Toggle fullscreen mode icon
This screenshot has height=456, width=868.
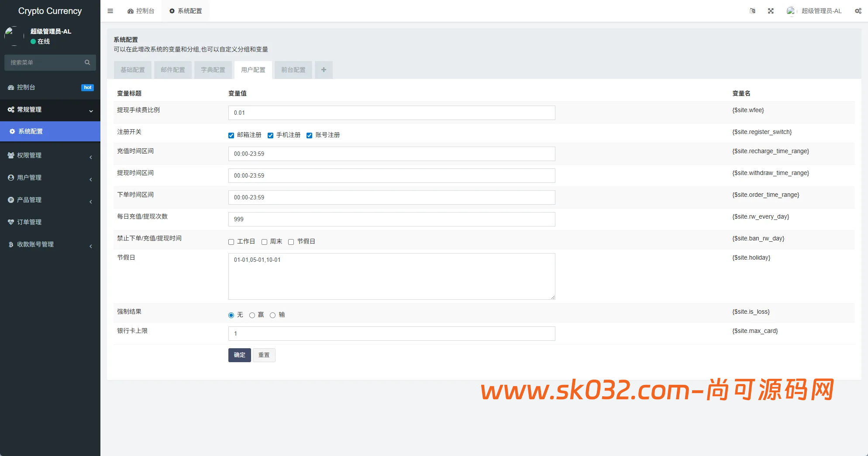[x=771, y=11]
